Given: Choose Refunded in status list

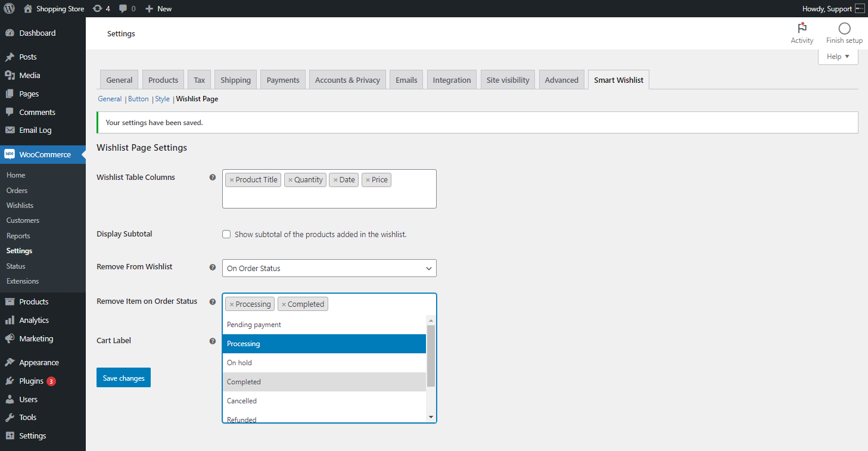Looking at the screenshot, I should [x=324, y=416].
